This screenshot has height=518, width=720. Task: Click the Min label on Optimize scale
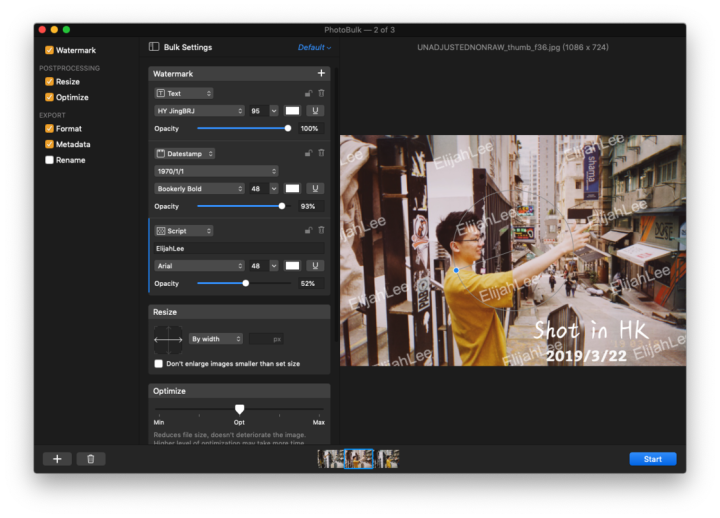[159, 422]
